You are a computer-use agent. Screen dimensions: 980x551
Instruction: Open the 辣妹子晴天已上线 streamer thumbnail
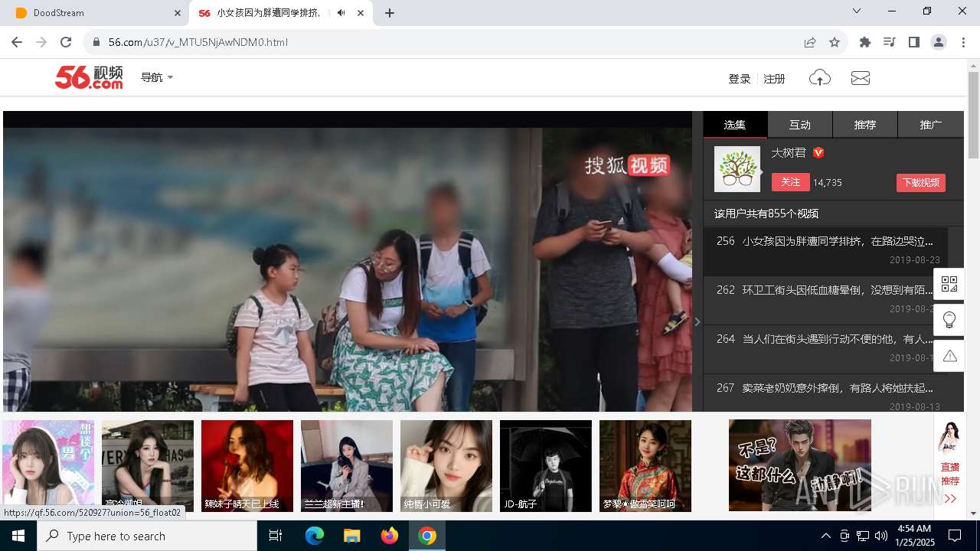[x=247, y=465]
